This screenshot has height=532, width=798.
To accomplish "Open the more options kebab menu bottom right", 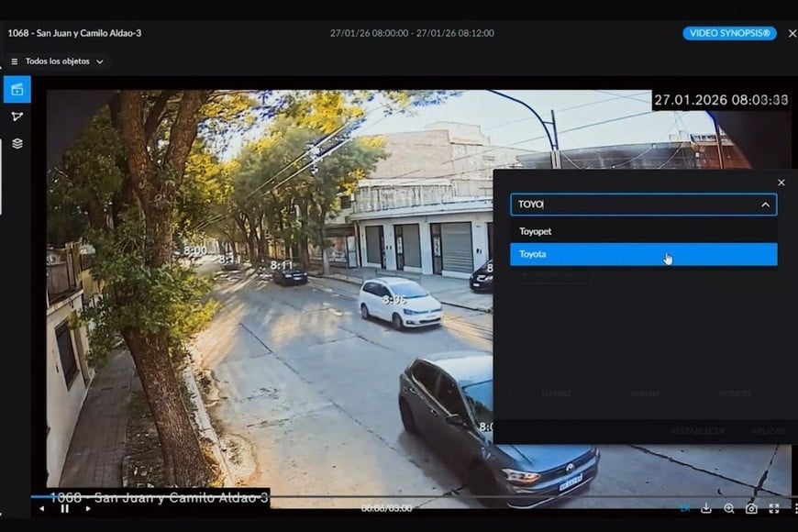I will point(794,507).
